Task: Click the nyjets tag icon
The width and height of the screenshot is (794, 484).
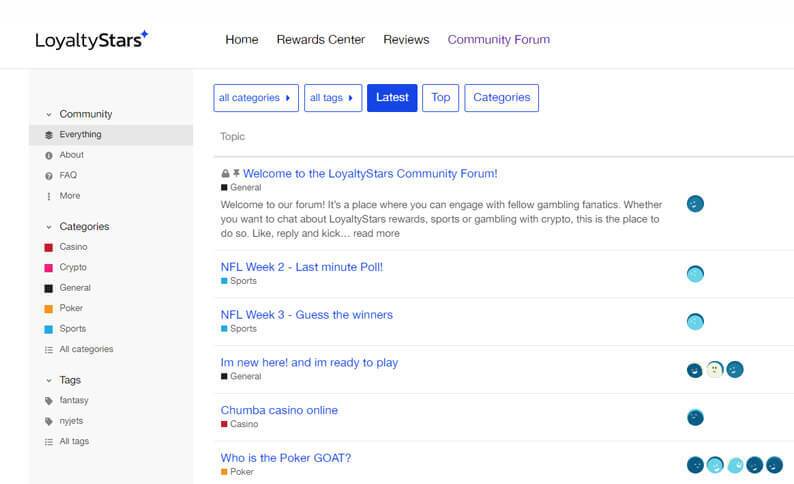Action: [x=49, y=421]
